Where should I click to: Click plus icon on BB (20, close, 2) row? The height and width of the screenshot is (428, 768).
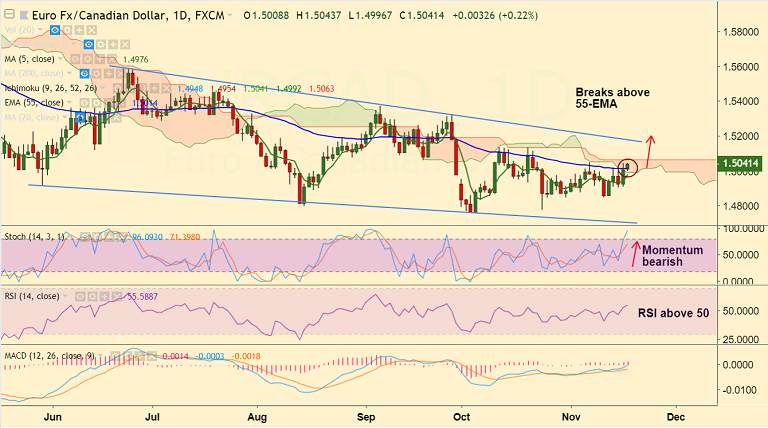pos(113,45)
